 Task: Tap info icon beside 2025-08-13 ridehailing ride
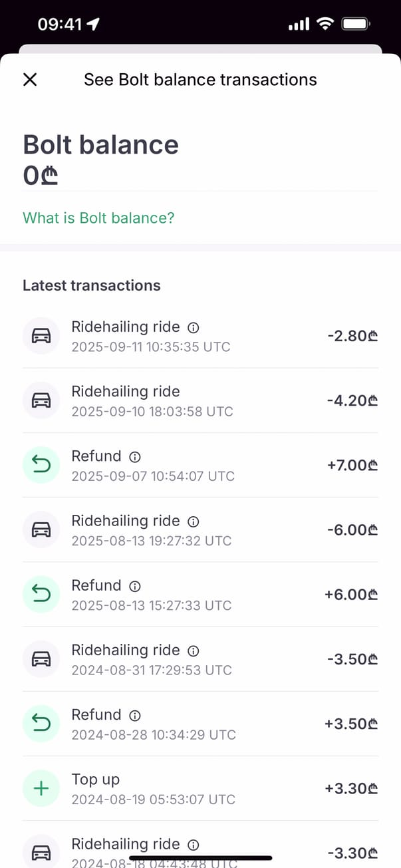click(x=194, y=521)
